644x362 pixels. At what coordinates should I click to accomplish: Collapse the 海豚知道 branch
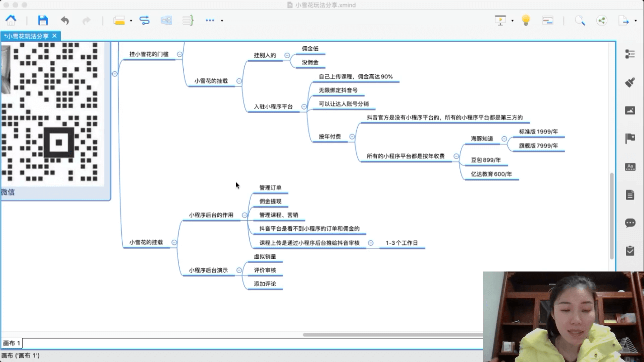point(504,139)
